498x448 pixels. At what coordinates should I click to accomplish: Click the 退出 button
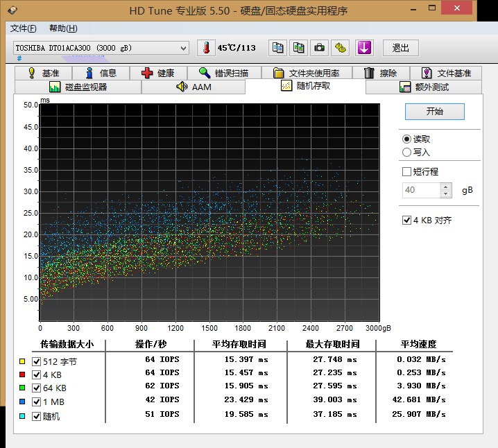click(400, 48)
